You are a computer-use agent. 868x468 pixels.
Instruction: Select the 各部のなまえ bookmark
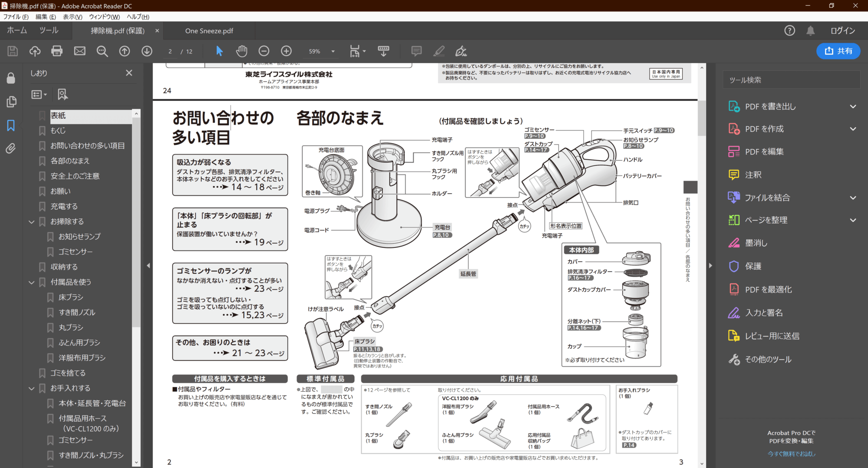(70, 161)
